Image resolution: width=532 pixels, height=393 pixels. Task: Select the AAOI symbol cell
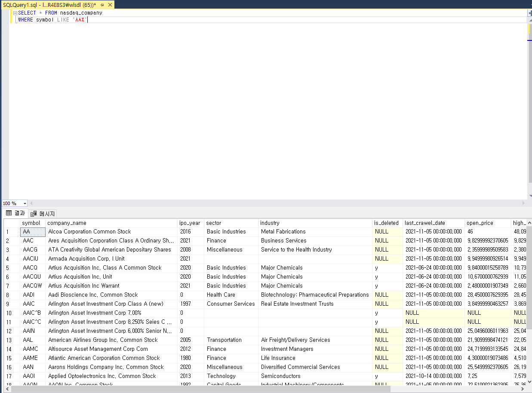[33, 376]
